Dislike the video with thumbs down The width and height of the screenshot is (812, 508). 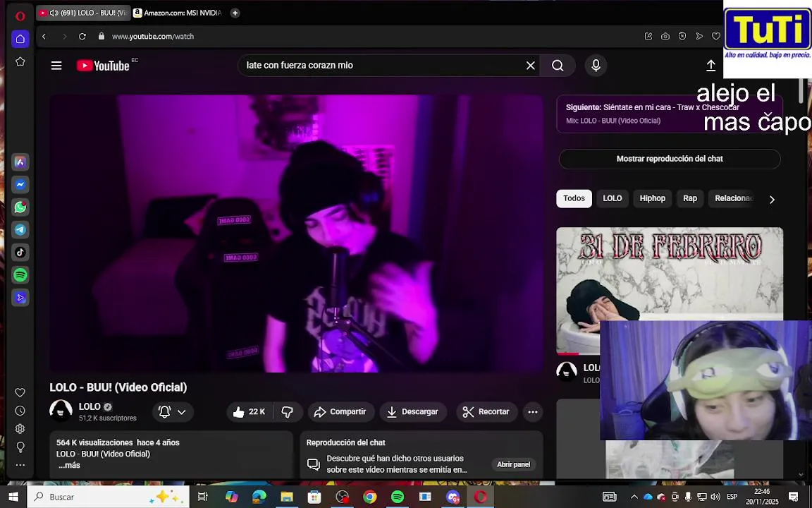[x=288, y=411]
